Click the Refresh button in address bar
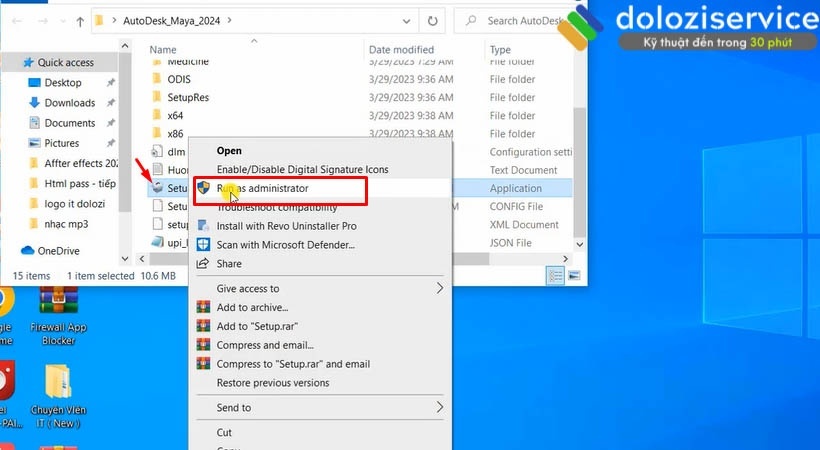 pyautogui.click(x=432, y=21)
